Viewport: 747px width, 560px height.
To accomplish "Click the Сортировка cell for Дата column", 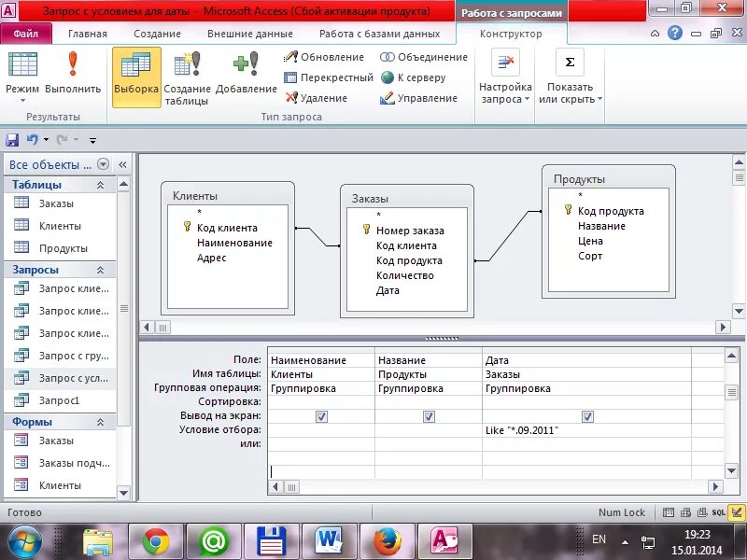I will (x=586, y=402).
